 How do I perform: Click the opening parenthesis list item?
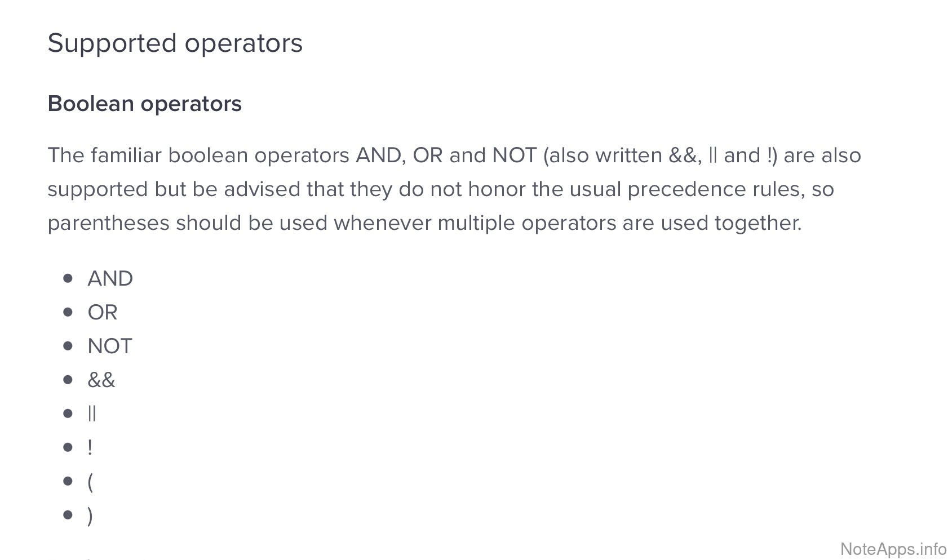coord(90,482)
